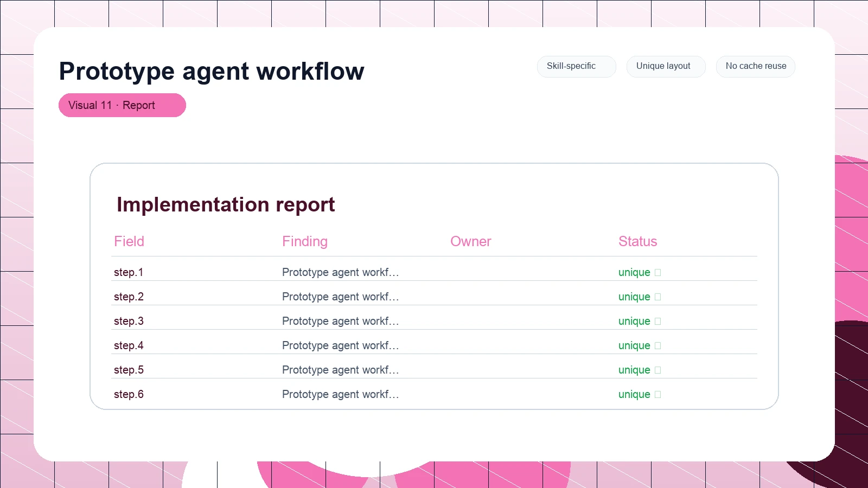Click the Unique layout pill
Viewport: 868px width, 488px height.
point(666,66)
